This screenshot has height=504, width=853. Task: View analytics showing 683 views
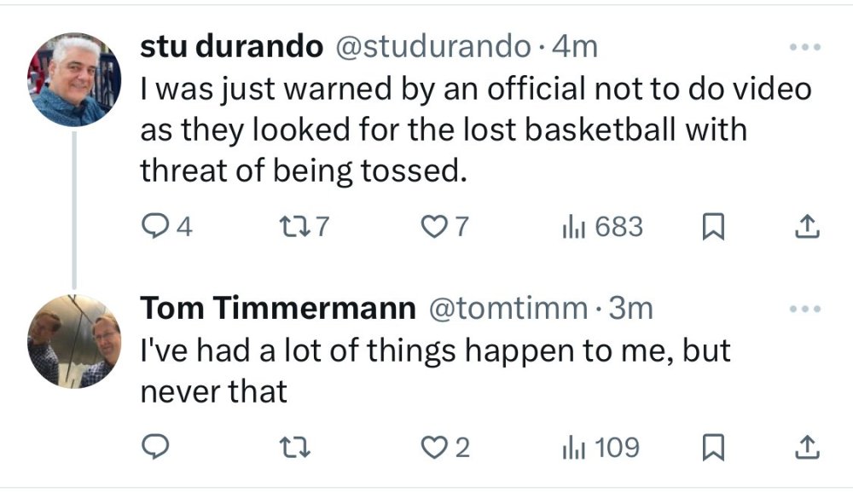tap(602, 226)
